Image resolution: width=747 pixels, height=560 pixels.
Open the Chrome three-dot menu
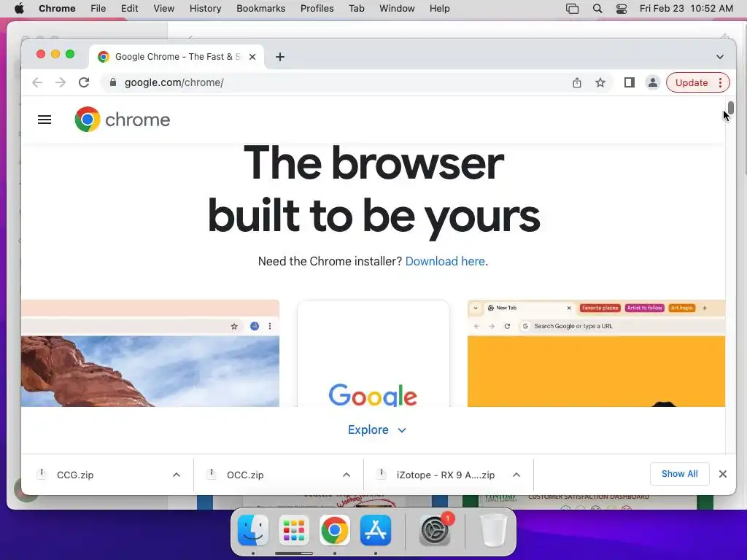720,82
